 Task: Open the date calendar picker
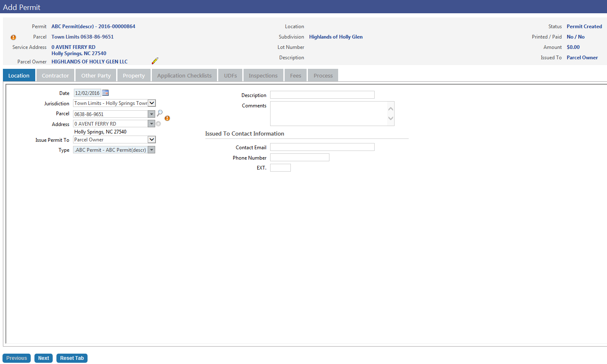(x=105, y=93)
